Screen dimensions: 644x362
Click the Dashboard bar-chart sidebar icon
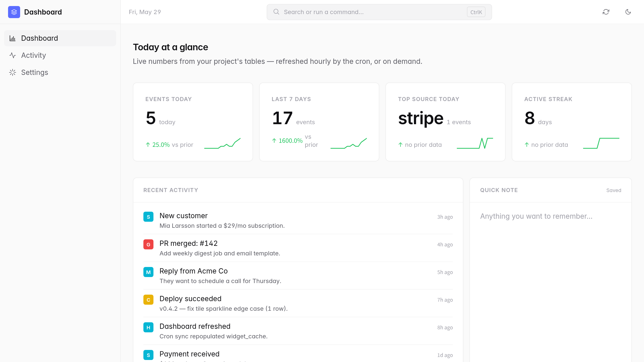[13, 38]
